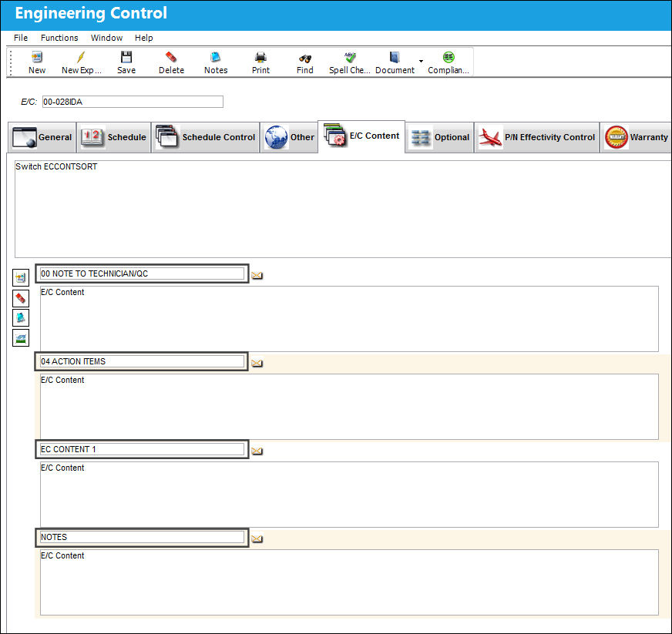The width and height of the screenshot is (672, 634).
Task: Switch to the Schedule tab
Action: (113, 137)
